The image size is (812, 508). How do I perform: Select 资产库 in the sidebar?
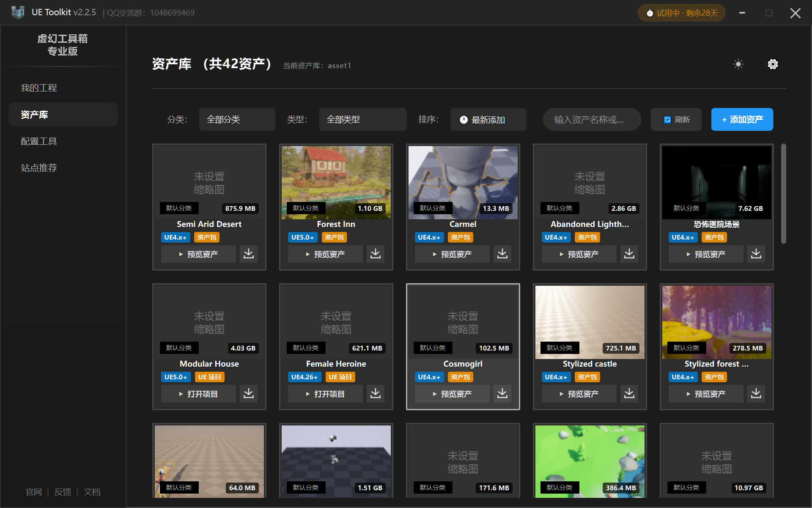pos(63,114)
